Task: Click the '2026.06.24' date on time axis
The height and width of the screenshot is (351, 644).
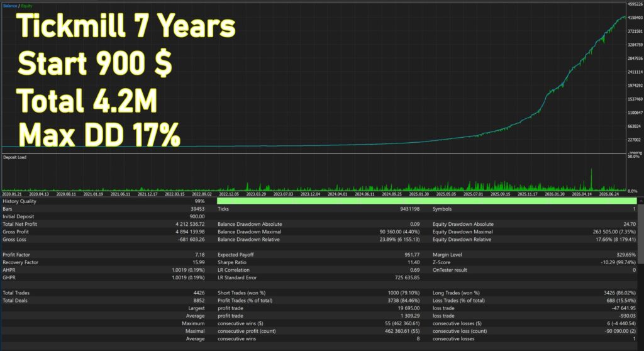Action: click(x=609, y=194)
